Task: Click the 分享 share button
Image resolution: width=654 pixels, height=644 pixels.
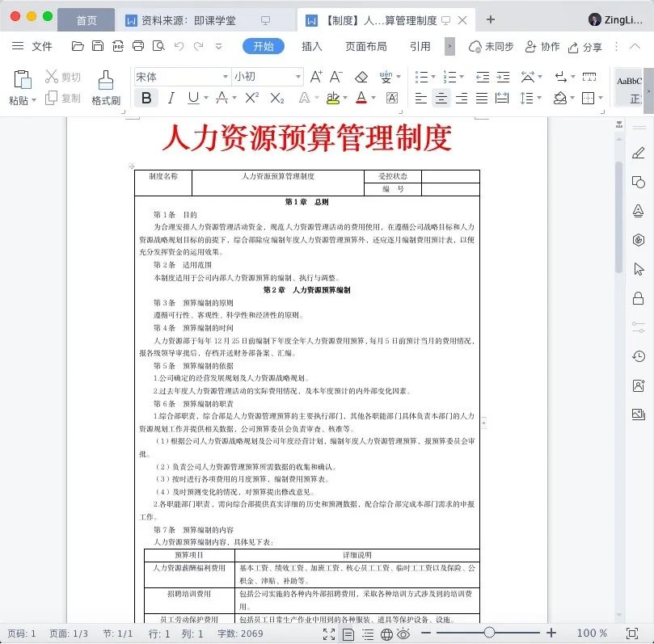Action: pyautogui.click(x=584, y=47)
